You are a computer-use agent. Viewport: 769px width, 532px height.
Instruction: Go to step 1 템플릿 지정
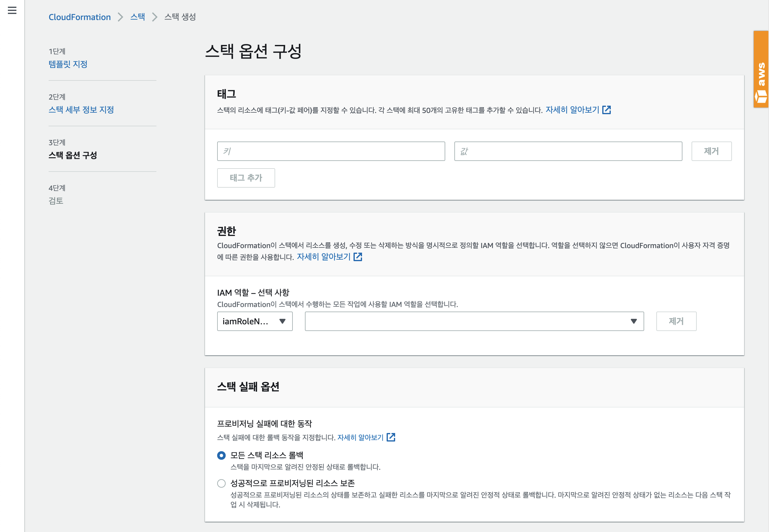(68, 64)
